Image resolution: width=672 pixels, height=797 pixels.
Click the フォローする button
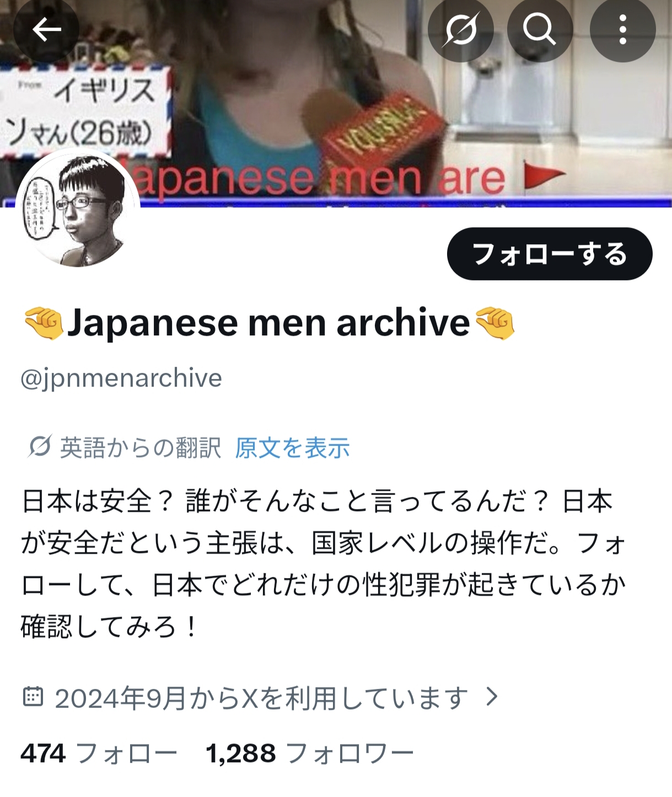550,254
